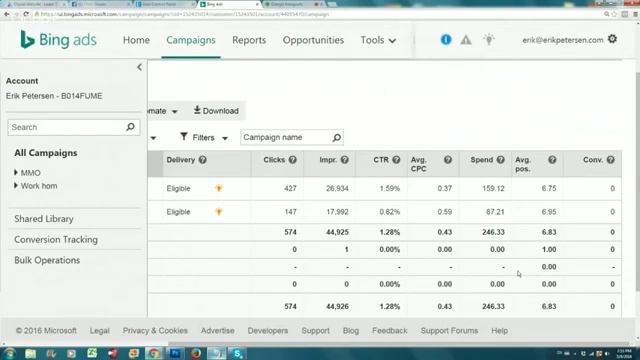640x360 pixels.
Task: Click the lightbulb in the 427 clicks row
Action: coord(219,188)
